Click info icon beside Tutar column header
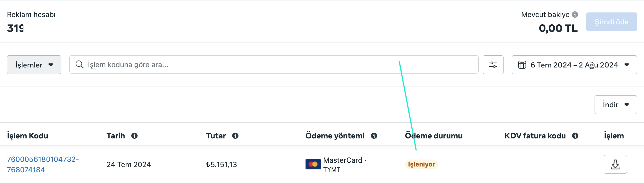 click(235, 136)
